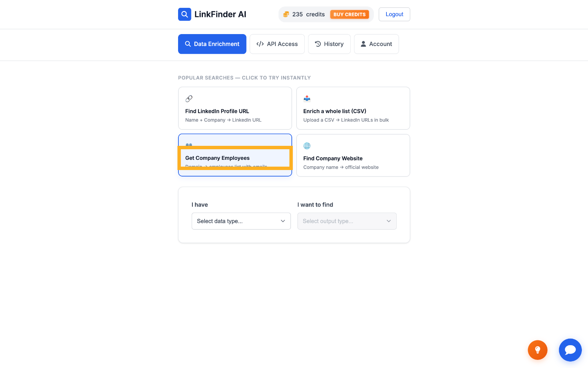Click the search icon on Data Enrichment

[188, 44]
